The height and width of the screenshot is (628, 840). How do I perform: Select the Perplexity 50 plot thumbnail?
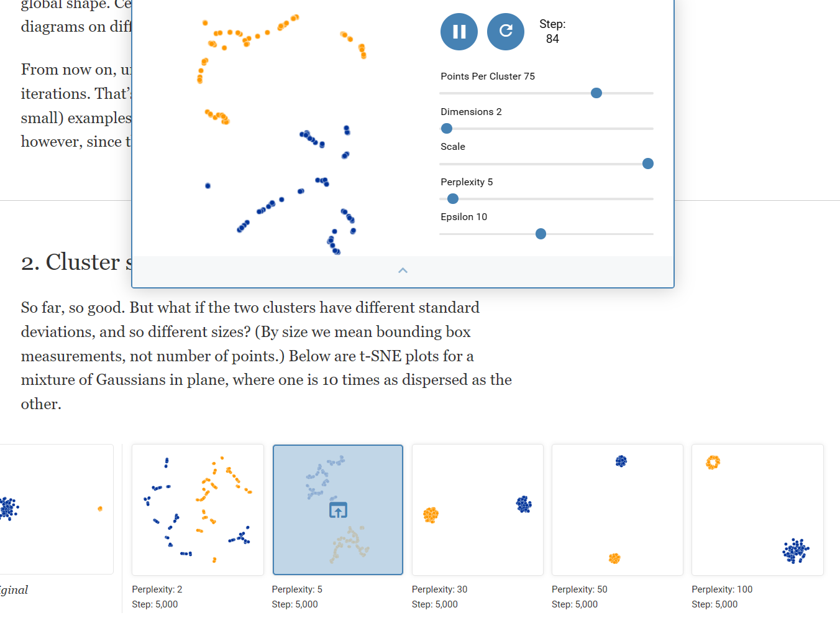click(618, 509)
